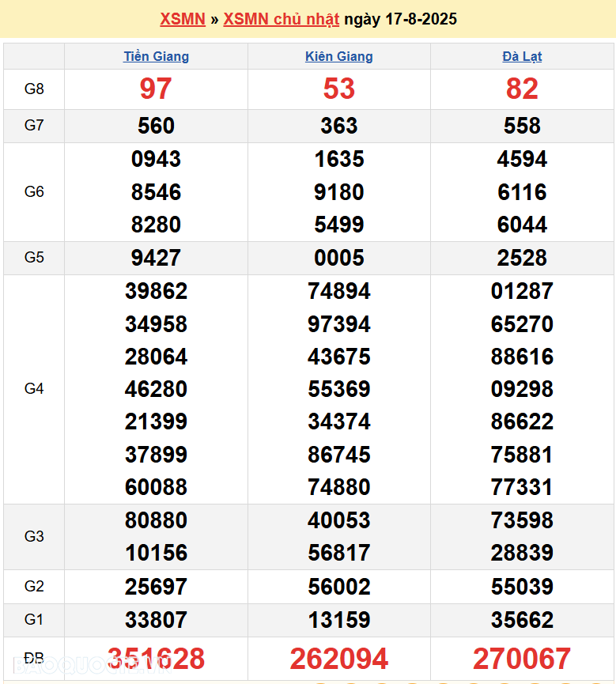Click the G8 row label
Screen dimensions: 616x684
click(34, 89)
